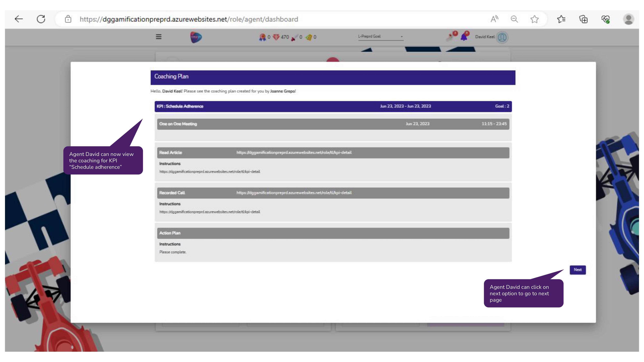The width and height of the screenshot is (644, 362).
Task: Open the browser Collections icon
Action: [583, 19]
